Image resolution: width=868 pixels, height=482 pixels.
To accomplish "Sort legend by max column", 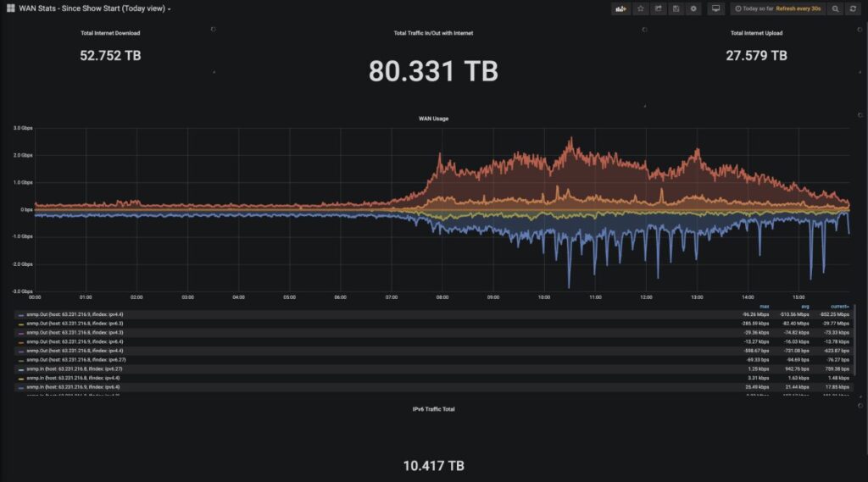I will tap(764, 307).
